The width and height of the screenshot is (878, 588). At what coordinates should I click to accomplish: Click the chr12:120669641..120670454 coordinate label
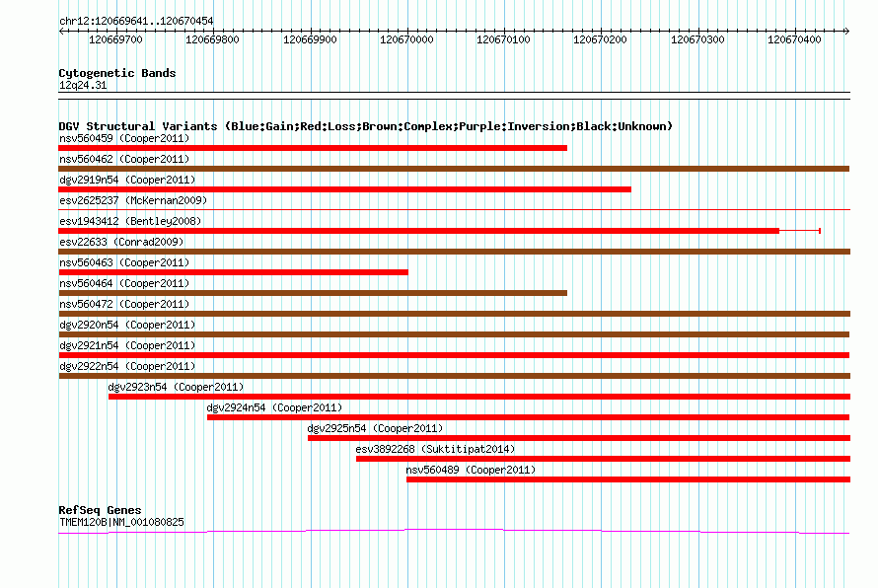point(136,21)
